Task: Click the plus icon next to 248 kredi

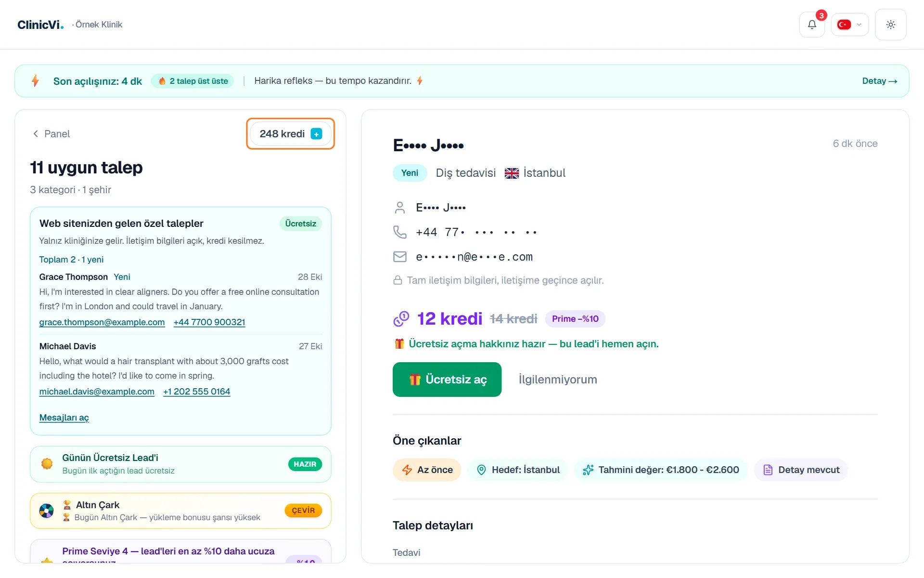Action: click(316, 134)
